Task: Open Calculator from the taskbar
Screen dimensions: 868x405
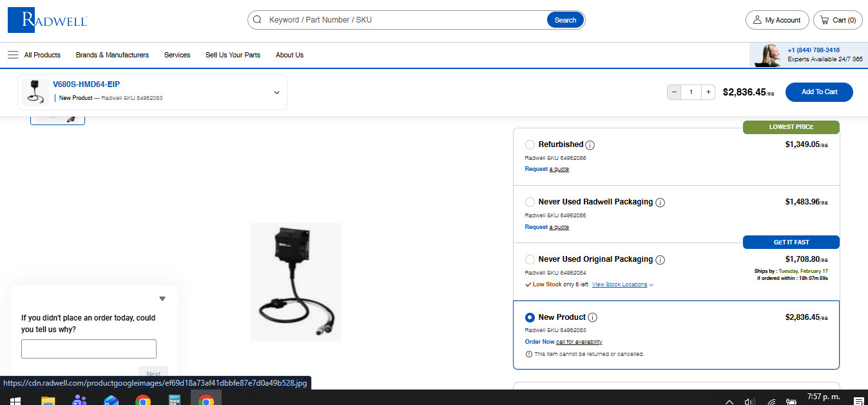Action: [174, 400]
